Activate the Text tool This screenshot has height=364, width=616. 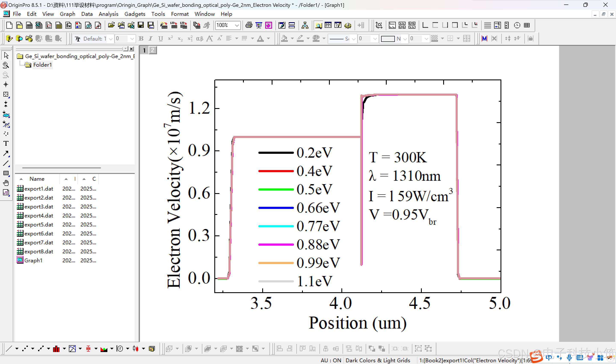(6, 144)
